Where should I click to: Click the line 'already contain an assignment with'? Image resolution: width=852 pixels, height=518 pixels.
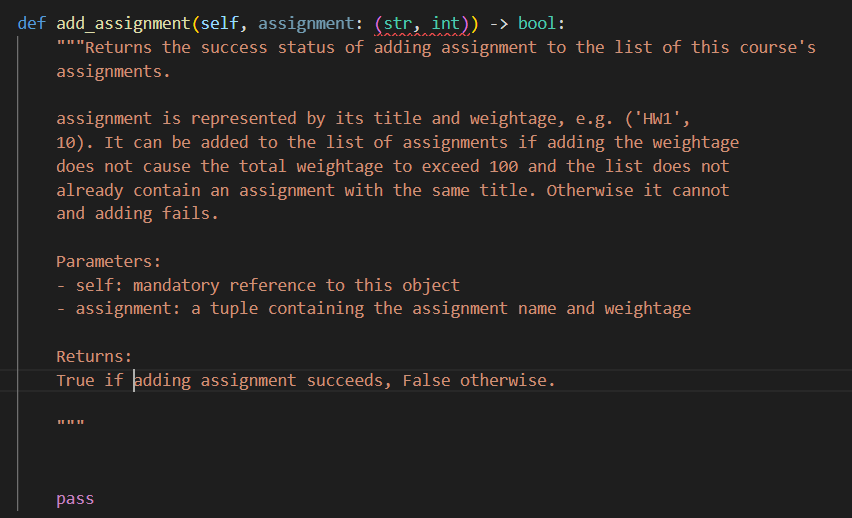(x=392, y=190)
